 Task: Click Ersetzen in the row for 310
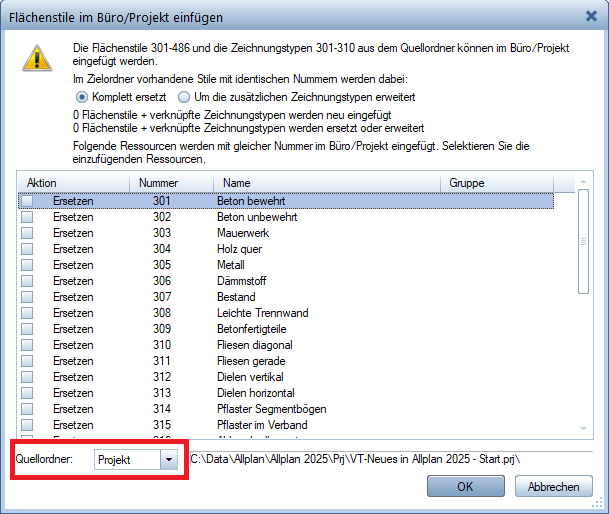(x=73, y=345)
